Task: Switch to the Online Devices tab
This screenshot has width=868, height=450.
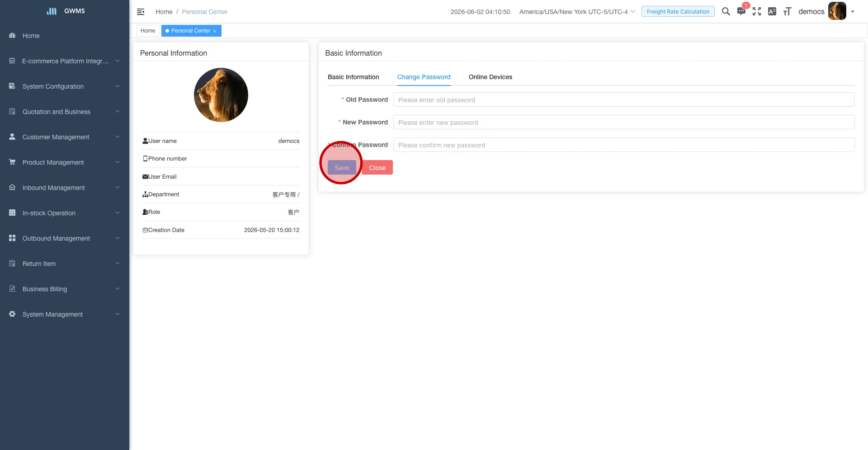Action: 490,77
